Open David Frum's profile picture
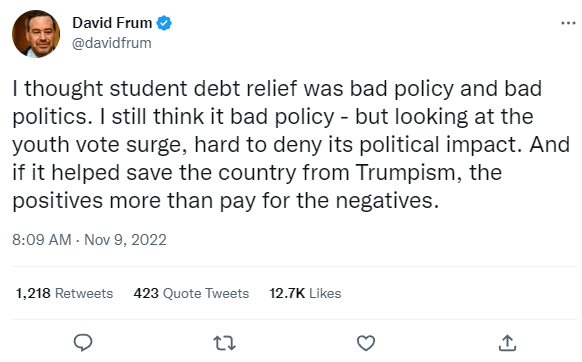Image resolution: width=582 pixels, height=362 pixels. click(x=36, y=34)
